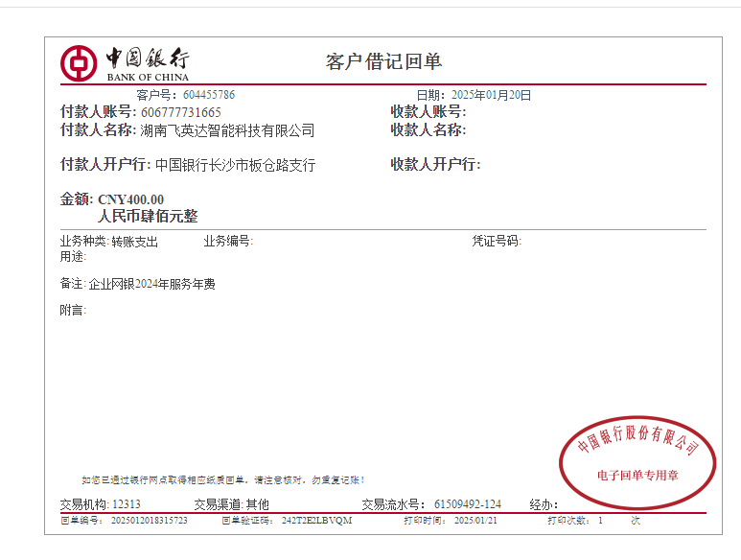Viewport: 741px width, 560px height.
Task: Select receipt number 2025012018315723
Action: click(x=150, y=521)
